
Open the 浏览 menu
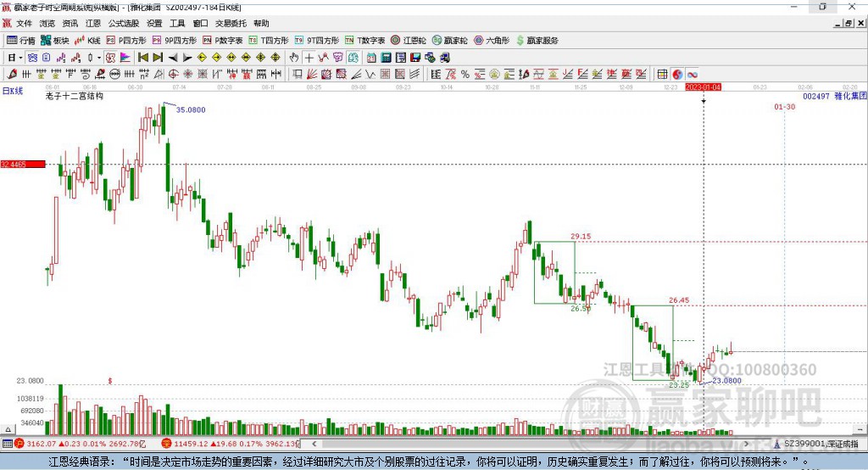[x=47, y=23]
